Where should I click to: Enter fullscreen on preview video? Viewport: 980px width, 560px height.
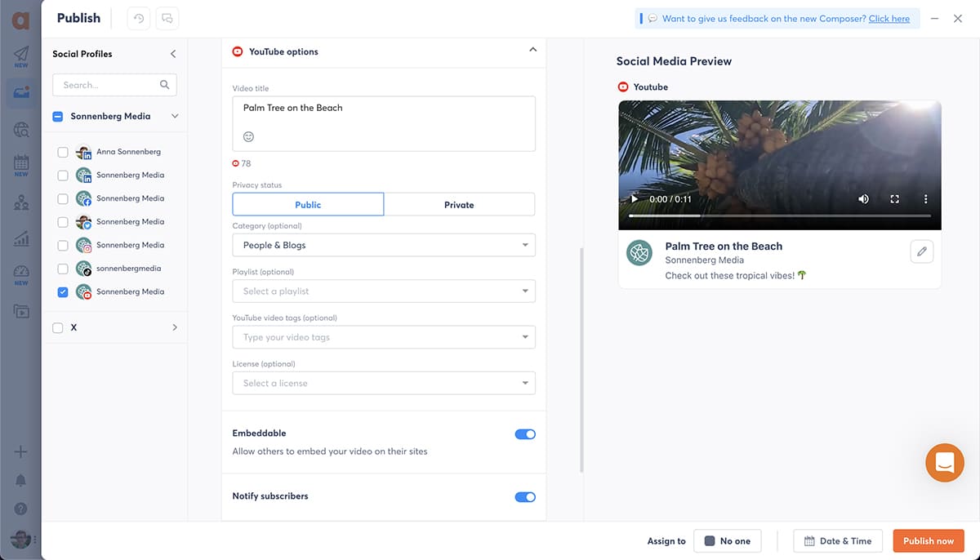tap(895, 199)
